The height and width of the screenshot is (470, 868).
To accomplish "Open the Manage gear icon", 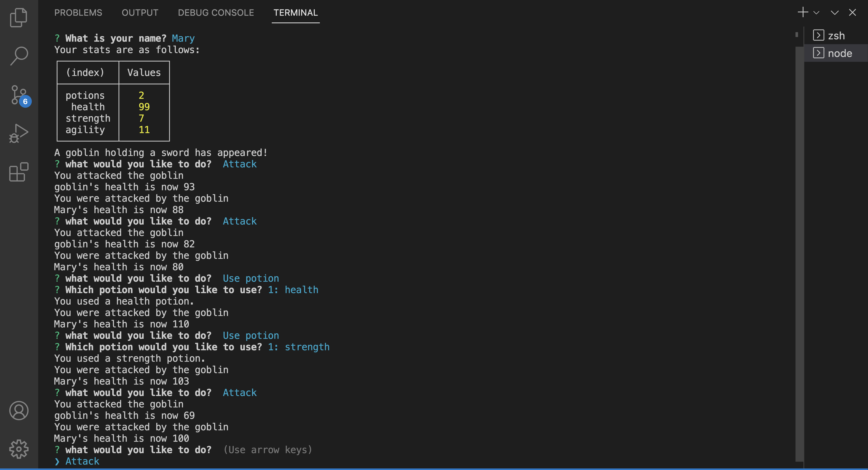I will (x=19, y=449).
